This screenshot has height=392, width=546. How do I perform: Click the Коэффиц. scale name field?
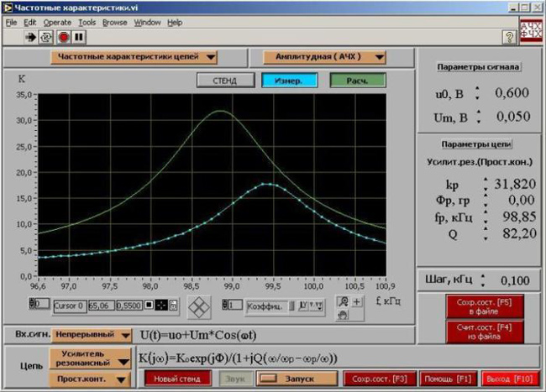(x=266, y=306)
